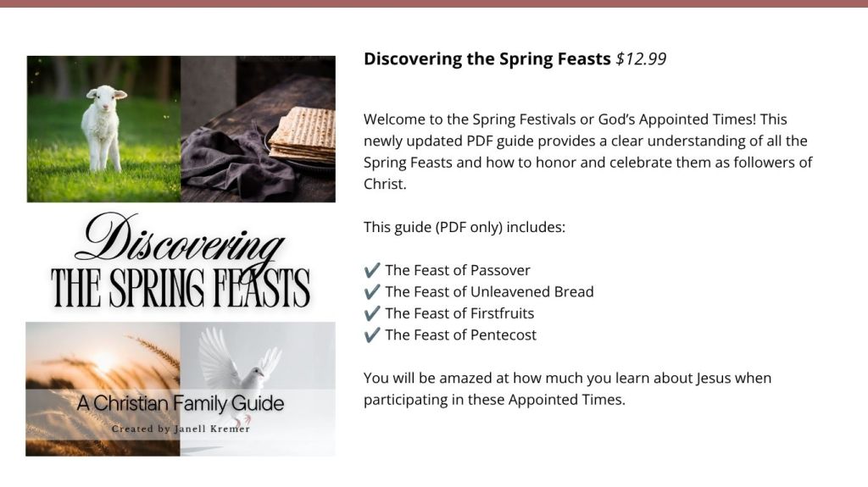Click the Welcome to the Spring Festivals paragraph
Screen dimensions: 868x487
point(588,152)
